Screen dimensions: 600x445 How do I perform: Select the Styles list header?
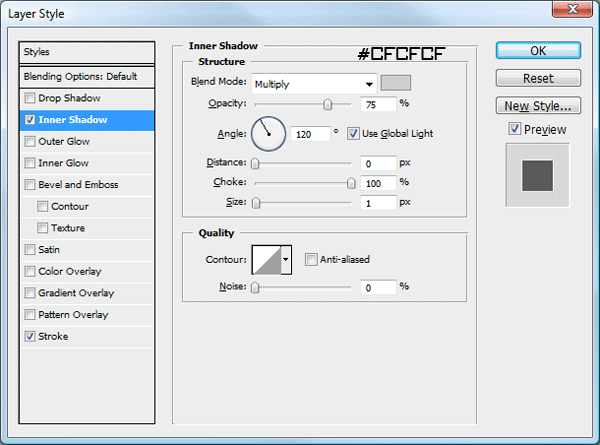click(87, 52)
